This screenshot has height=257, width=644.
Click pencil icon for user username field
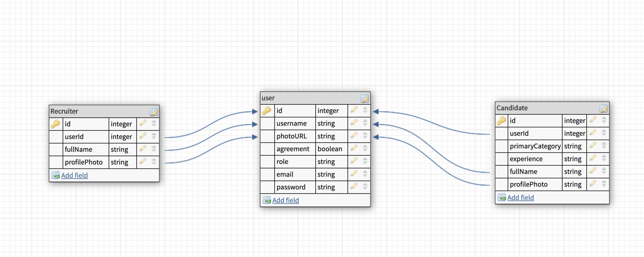click(x=354, y=123)
